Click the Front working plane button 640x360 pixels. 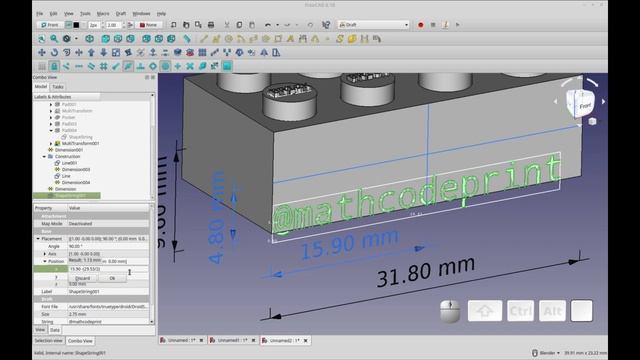pyautogui.click(x=50, y=25)
